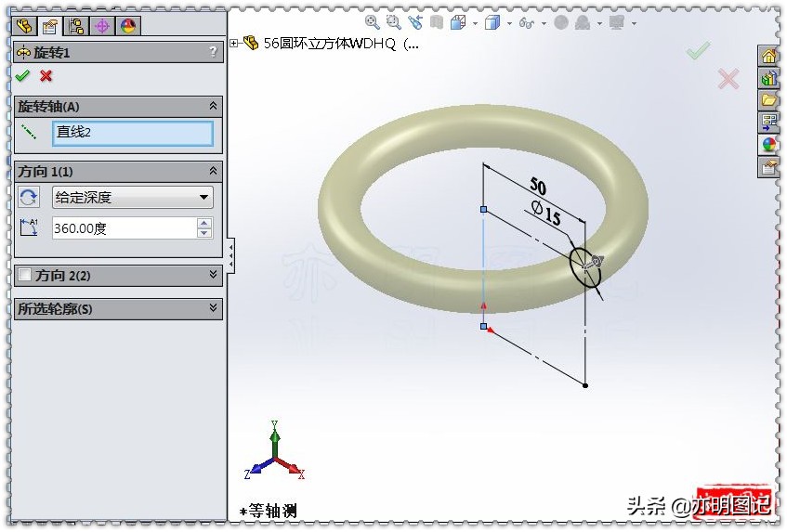Cancel with the viewport corner red X
This screenshot has width=787, height=532.
click(x=728, y=79)
